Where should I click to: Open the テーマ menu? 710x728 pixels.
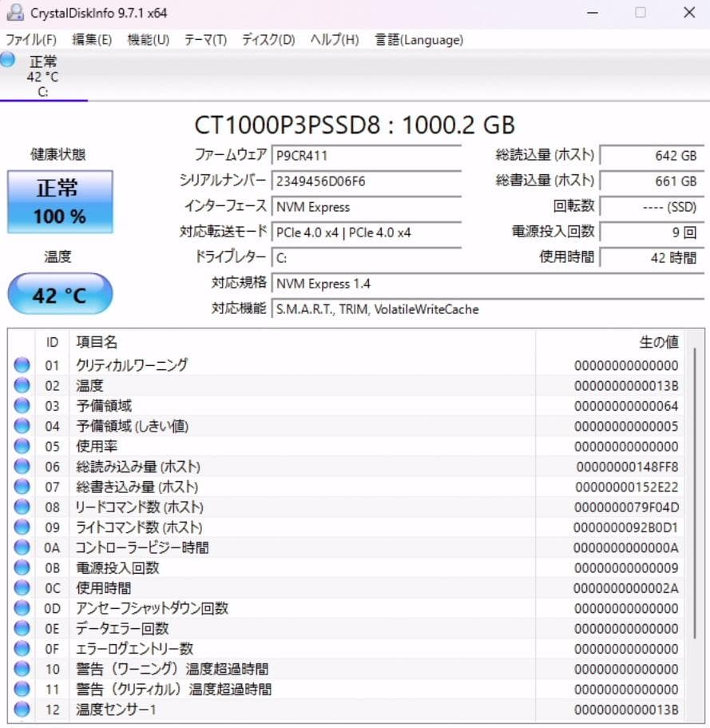[x=204, y=39]
